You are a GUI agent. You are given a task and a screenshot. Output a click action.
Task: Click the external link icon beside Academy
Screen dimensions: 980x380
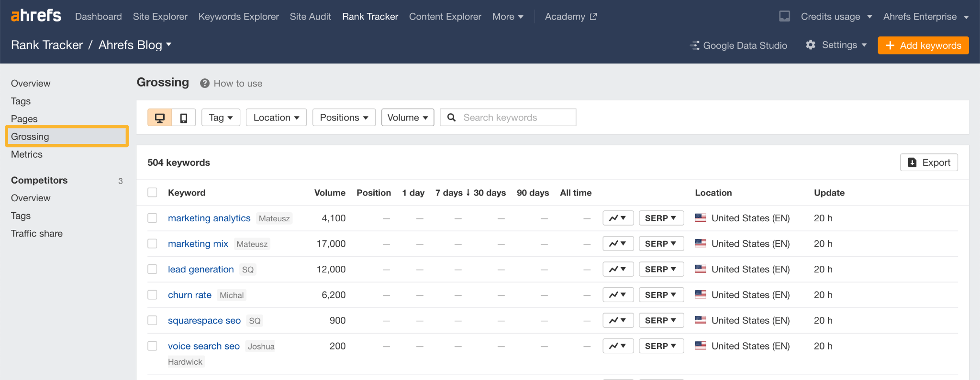click(593, 16)
